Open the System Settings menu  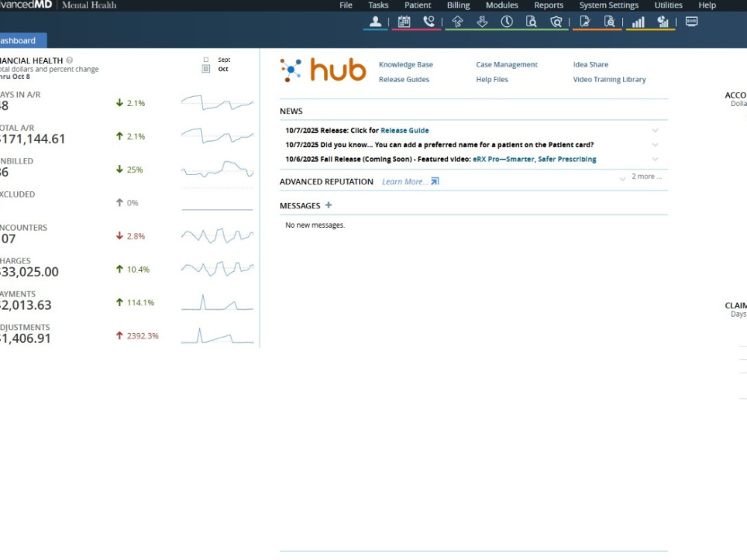click(608, 5)
